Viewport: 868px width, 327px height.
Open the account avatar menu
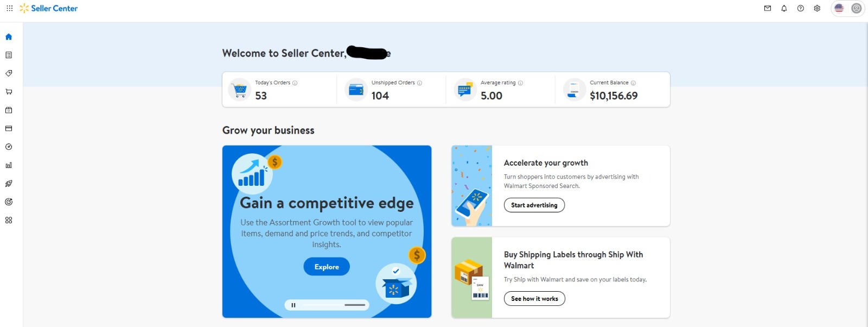click(856, 8)
